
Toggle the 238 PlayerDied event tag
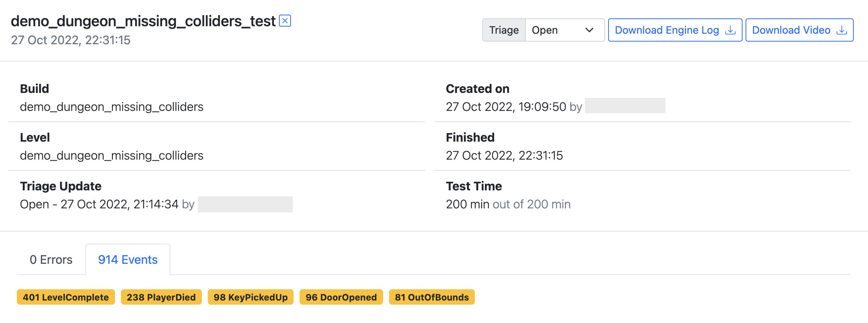(x=161, y=297)
